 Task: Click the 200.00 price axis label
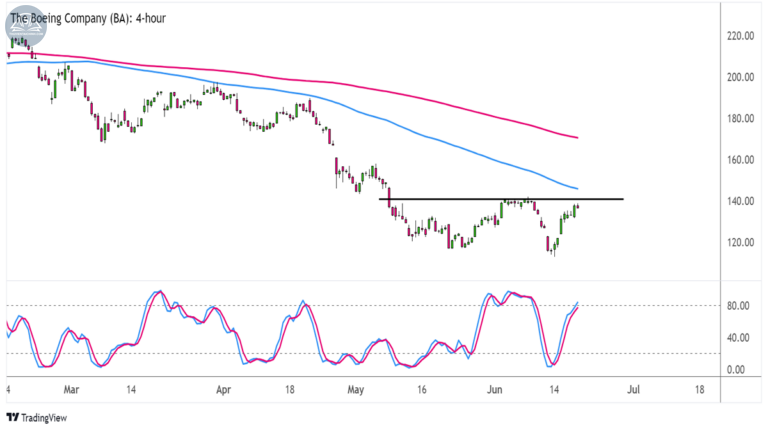(x=740, y=77)
